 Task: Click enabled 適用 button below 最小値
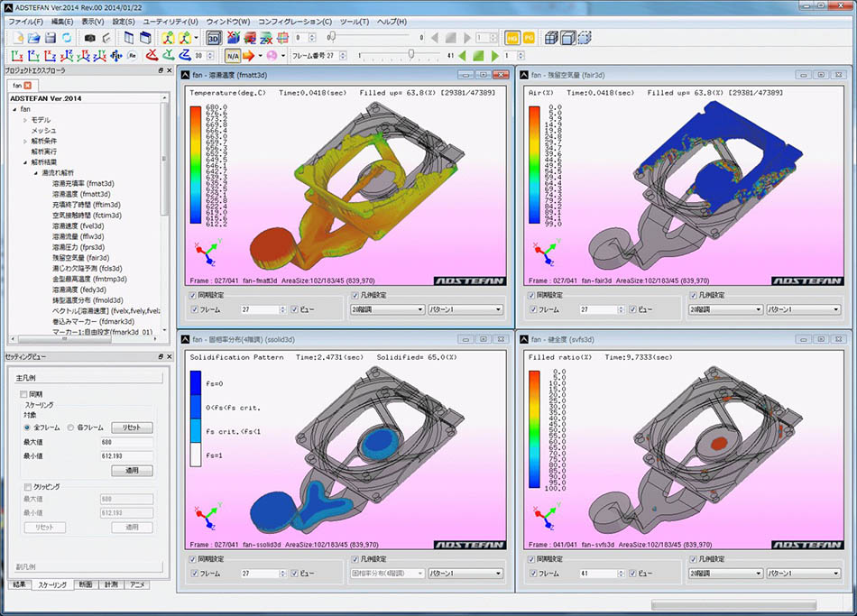pyautogui.click(x=132, y=470)
